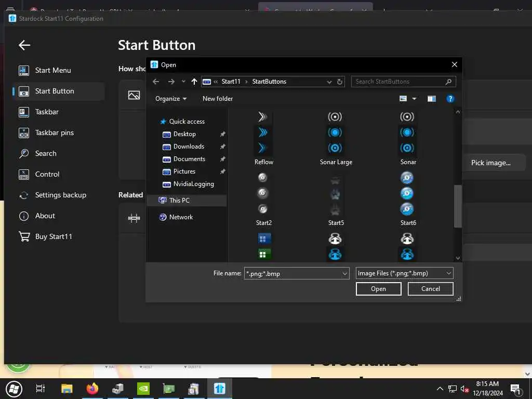Click the Search StartButtons field

tap(403, 82)
